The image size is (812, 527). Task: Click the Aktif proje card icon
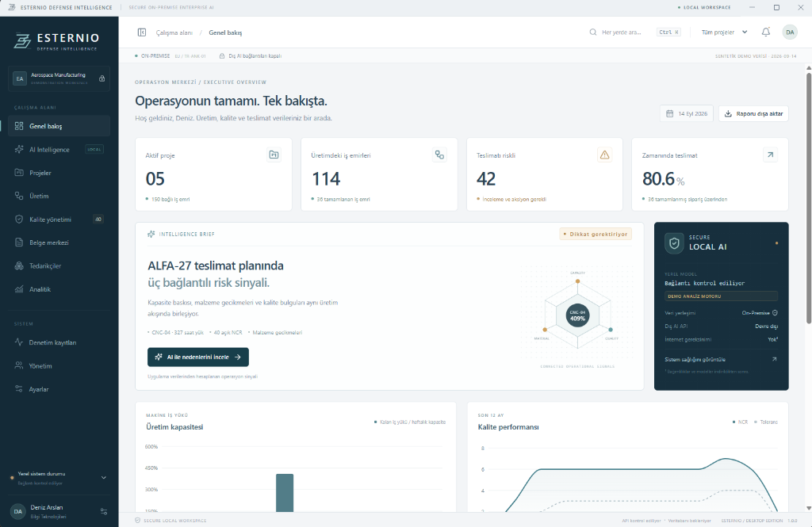[274, 155]
